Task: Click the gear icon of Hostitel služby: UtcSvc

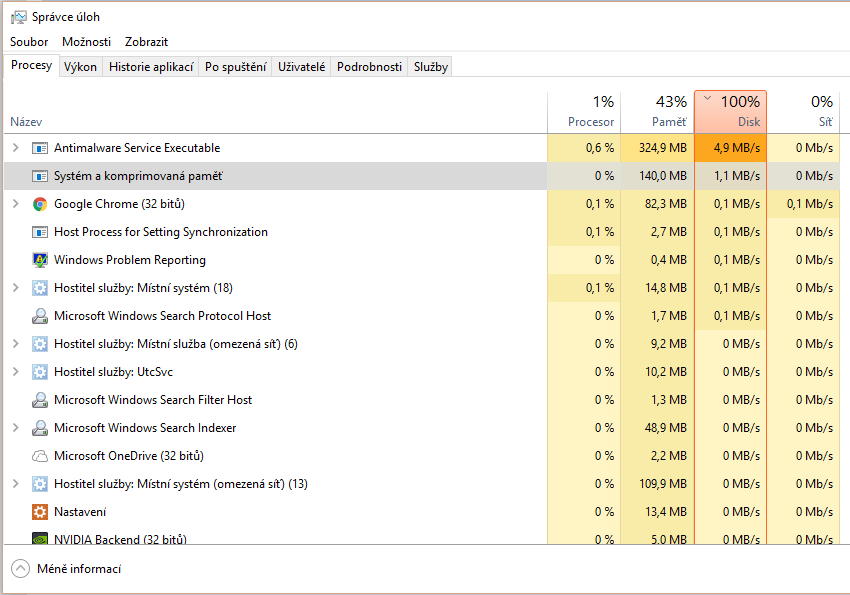Action: click(40, 372)
